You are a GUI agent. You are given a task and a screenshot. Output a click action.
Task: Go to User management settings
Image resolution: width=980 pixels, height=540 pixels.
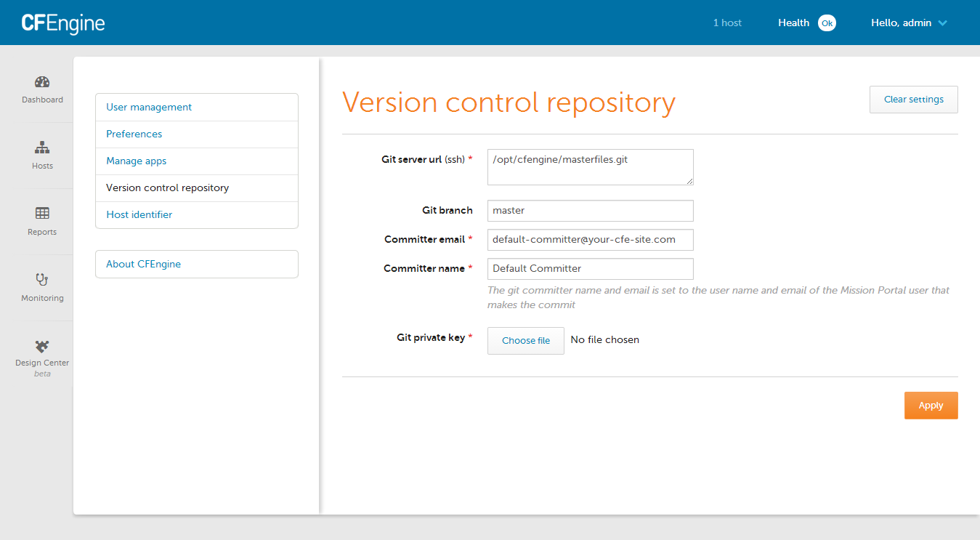pyautogui.click(x=197, y=107)
